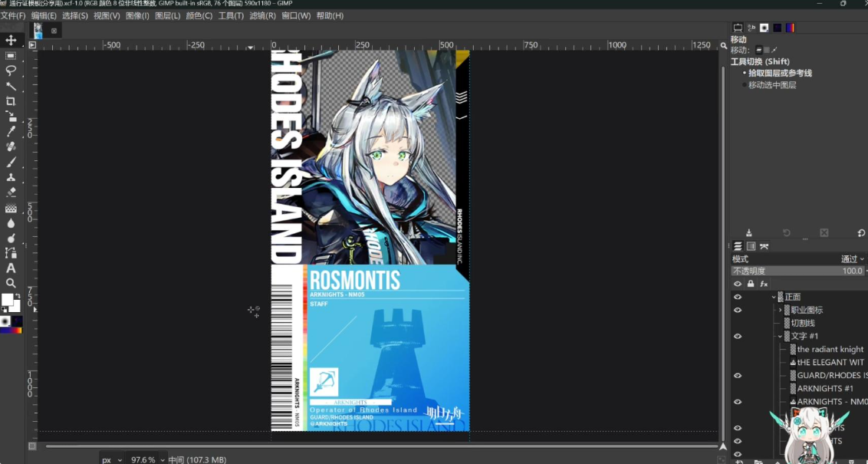The width and height of the screenshot is (868, 464).
Task: Set move target to layer icon
Action: [759, 50]
